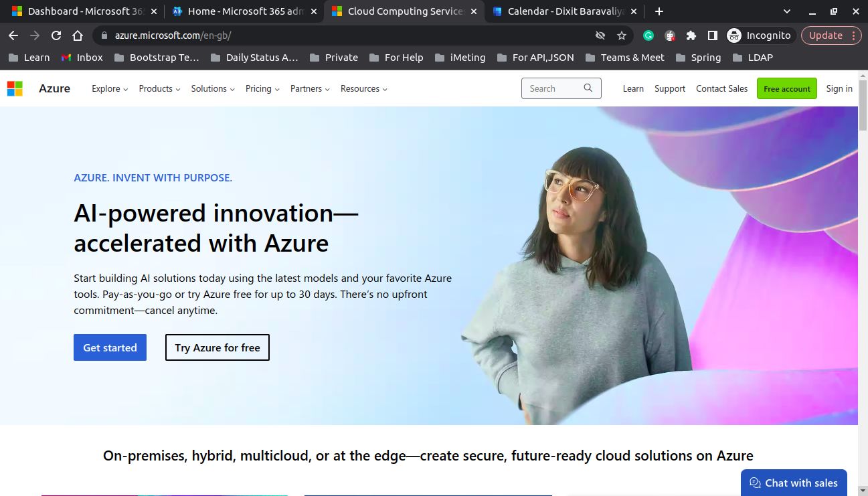
Task: Open the Private bookmark folder
Action: [x=334, y=58]
